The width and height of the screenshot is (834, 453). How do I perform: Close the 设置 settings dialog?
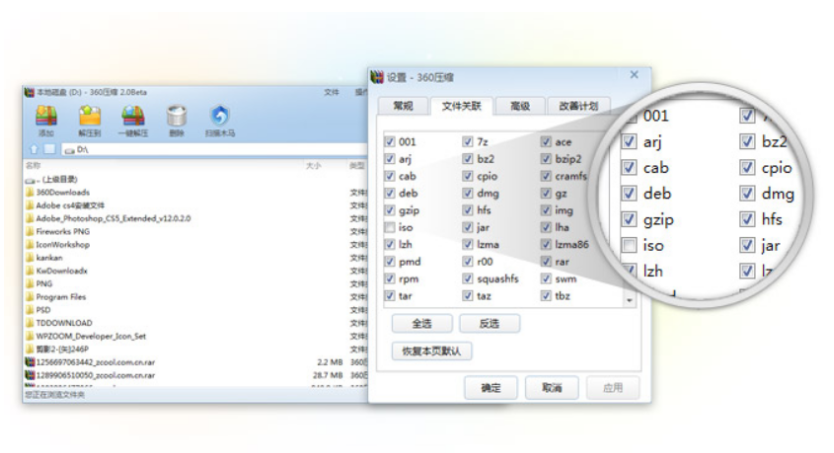pyautogui.click(x=634, y=75)
